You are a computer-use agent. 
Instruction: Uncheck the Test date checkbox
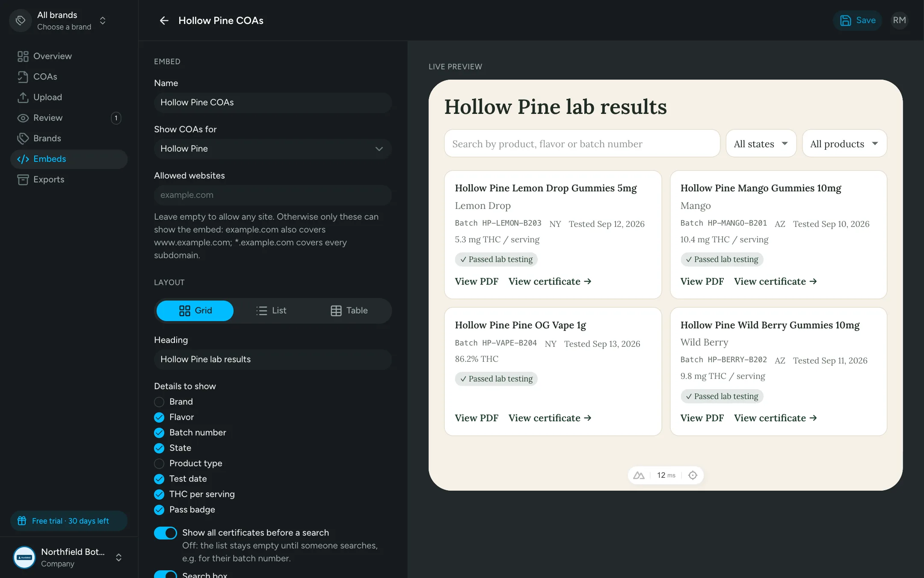point(159,479)
